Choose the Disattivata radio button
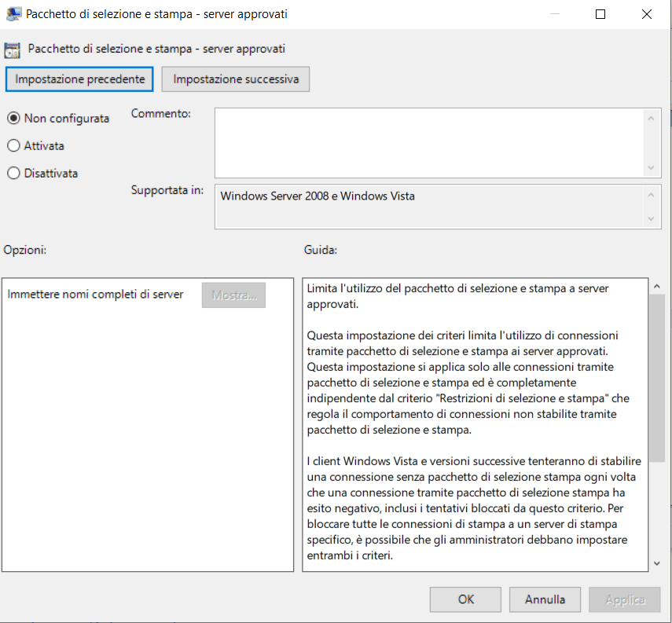 coord(13,174)
